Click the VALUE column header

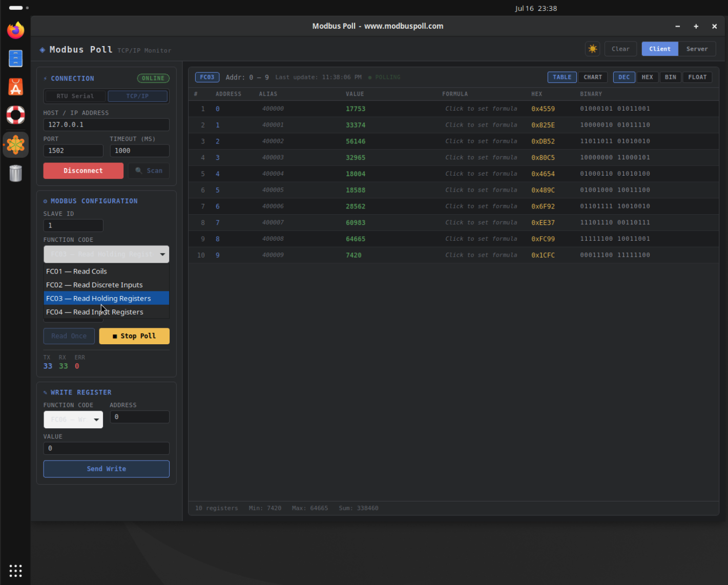[355, 94]
